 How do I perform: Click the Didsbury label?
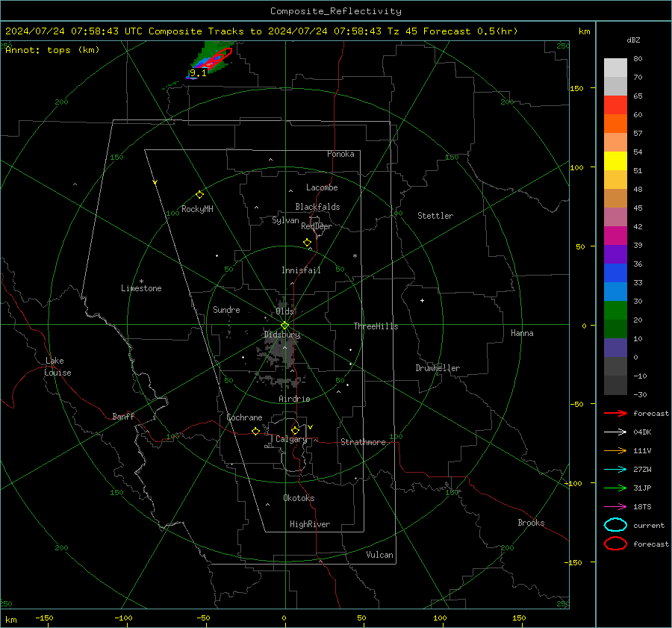281,335
